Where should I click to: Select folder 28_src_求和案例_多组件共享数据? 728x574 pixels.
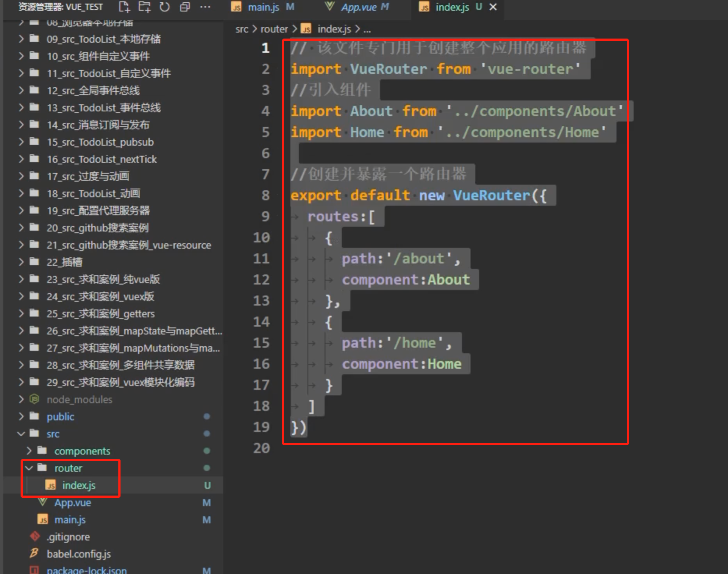121,365
